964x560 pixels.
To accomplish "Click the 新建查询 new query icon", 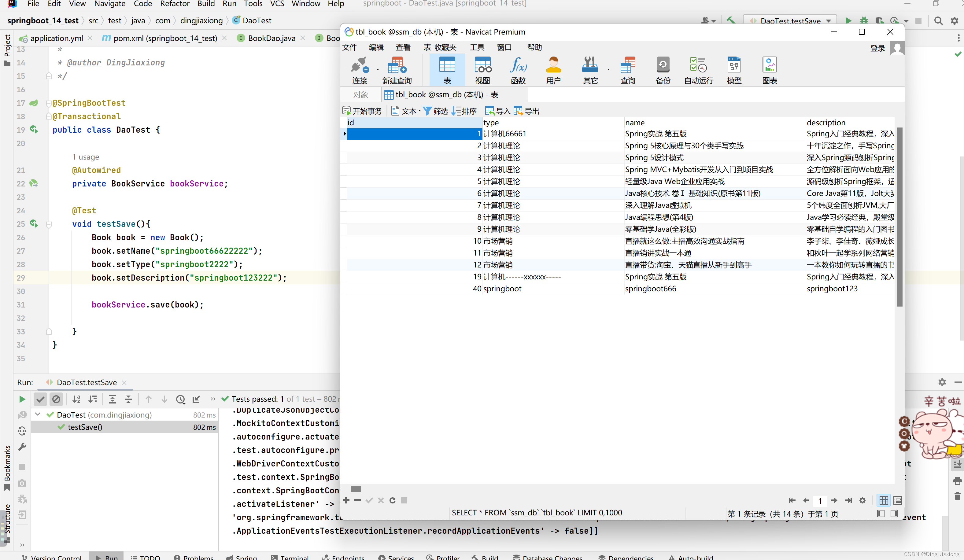I will point(397,70).
